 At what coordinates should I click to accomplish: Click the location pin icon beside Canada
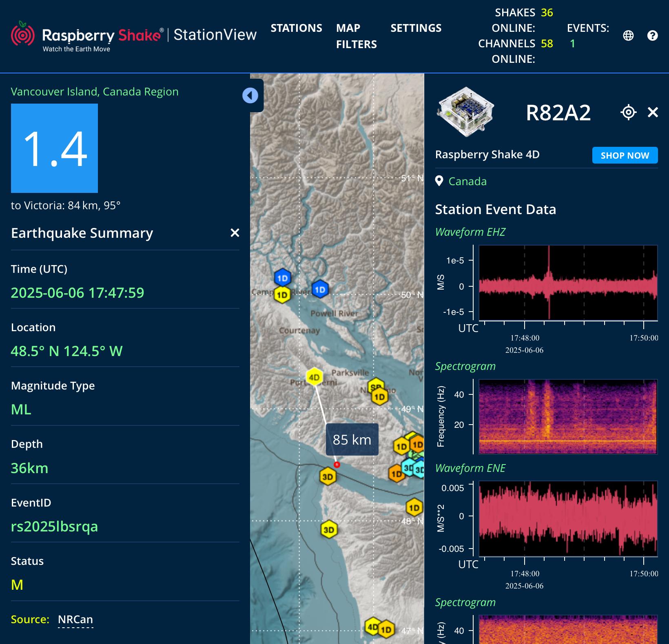point(439,181)
